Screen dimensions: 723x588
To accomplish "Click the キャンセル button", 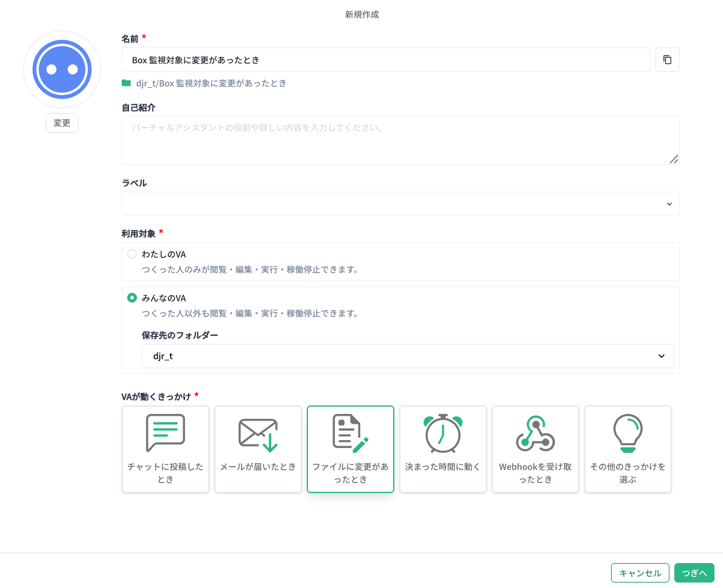I will tap(640, 573).
